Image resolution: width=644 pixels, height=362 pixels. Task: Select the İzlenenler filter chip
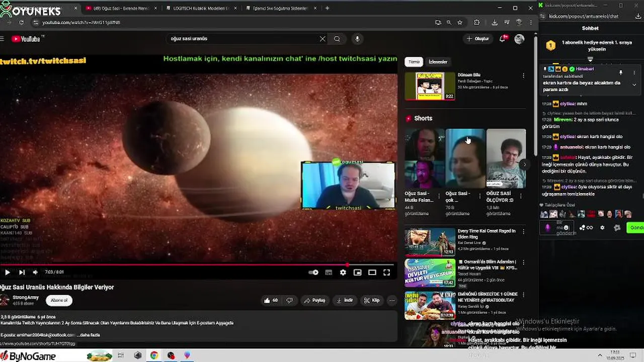click(x=438, y=62)
